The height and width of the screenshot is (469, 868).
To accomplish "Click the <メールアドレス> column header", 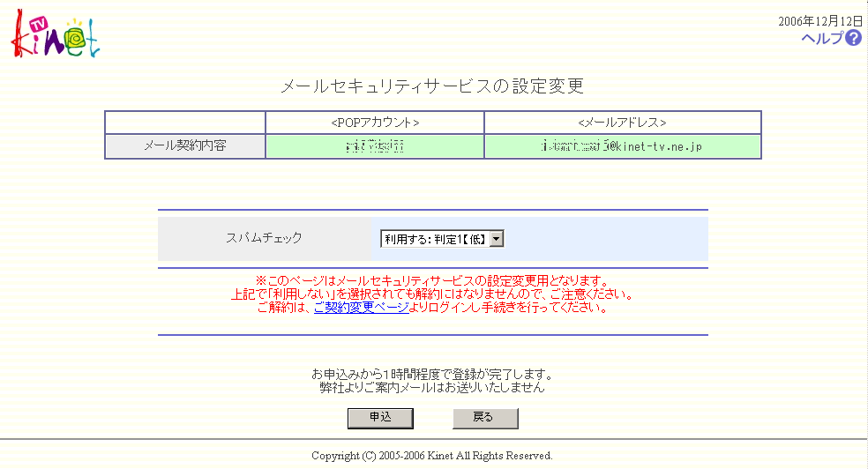I will coord(622,123).
